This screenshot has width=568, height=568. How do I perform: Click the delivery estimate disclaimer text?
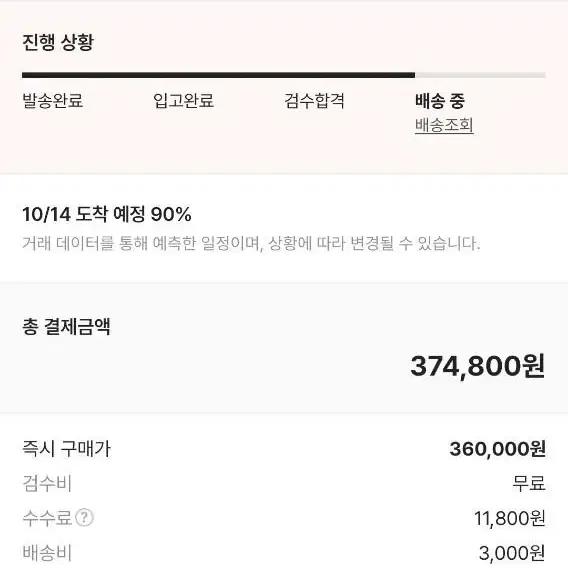tap(251, 243)
